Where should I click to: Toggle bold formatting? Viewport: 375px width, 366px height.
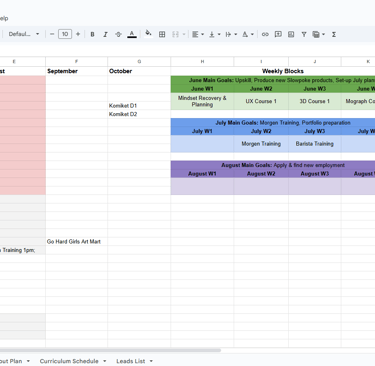pyautogui.click(x=92, y=34)
